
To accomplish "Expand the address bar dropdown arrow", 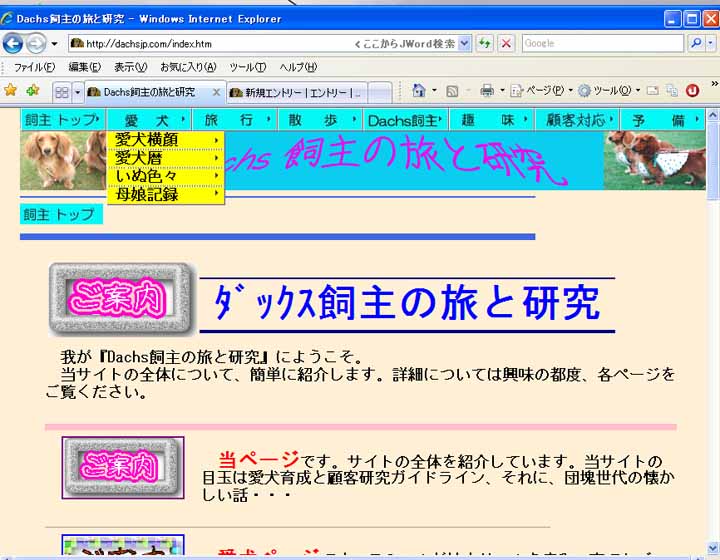I will [x=464, y=44].
